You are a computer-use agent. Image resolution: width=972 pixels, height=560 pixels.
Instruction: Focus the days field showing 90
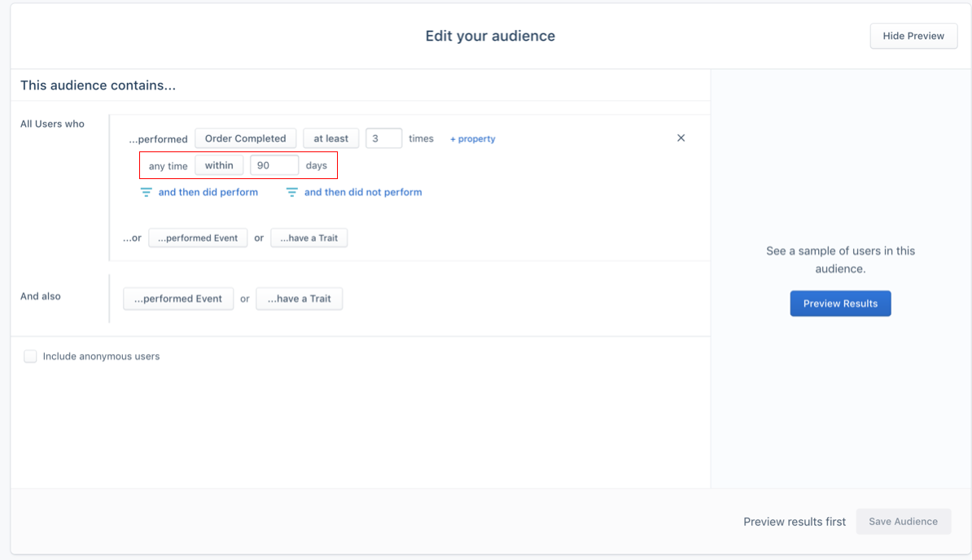274,165
